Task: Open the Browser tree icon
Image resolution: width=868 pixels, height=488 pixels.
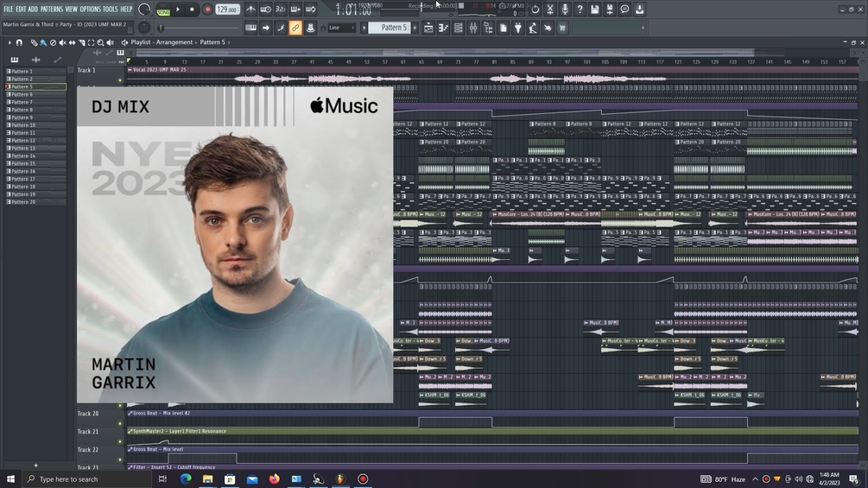Action: (488, 28)
